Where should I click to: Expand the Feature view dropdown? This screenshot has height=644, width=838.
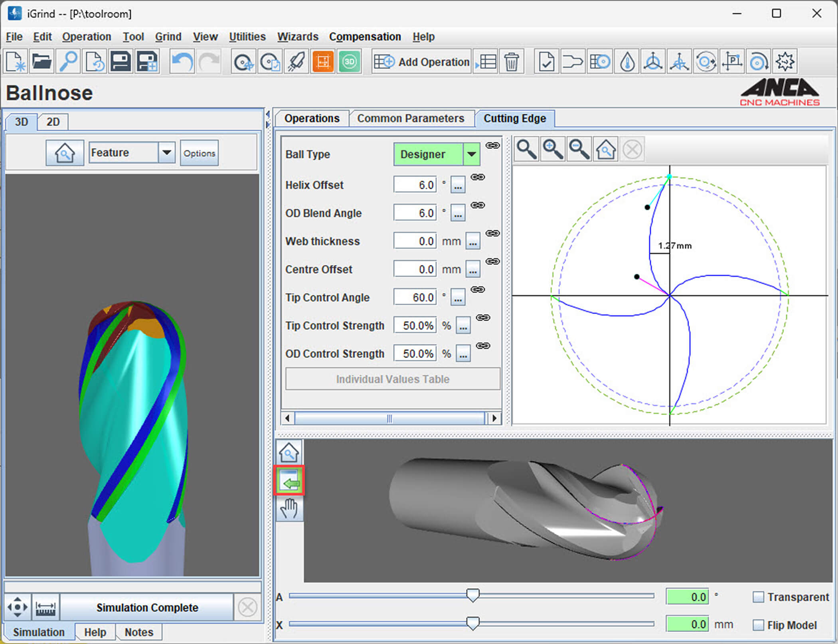[166, 152]
